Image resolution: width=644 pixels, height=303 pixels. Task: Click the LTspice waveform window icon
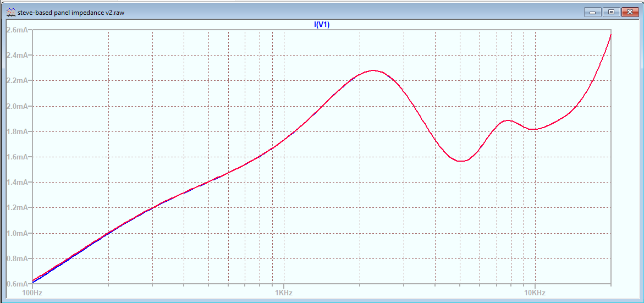click(x=10, y=13)
